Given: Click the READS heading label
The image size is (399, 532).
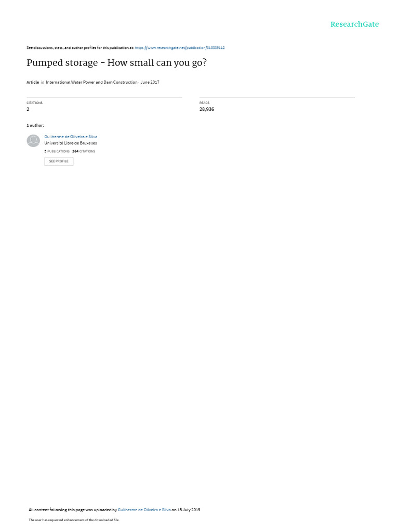Looking at the screenshot, I should coord(204,103).
